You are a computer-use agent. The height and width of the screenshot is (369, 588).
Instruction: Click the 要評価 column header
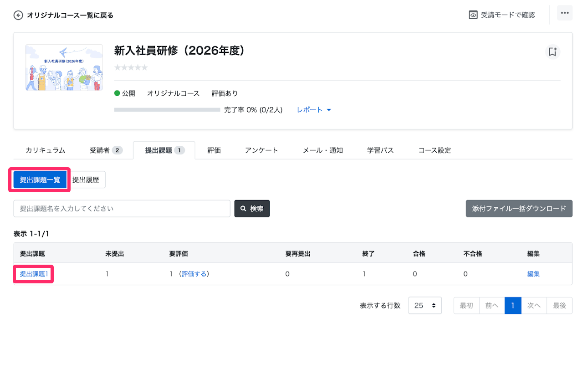tap(179, 254)
